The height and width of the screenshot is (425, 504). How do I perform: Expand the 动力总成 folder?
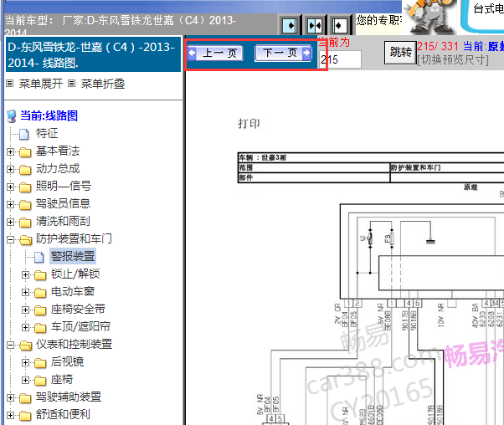tap(10, 169)
